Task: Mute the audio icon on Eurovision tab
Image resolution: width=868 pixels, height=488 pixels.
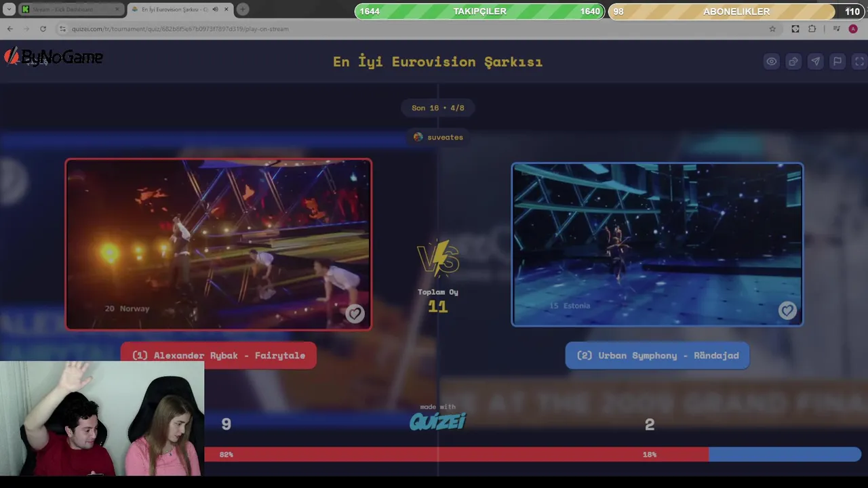Action: [215, 9]
